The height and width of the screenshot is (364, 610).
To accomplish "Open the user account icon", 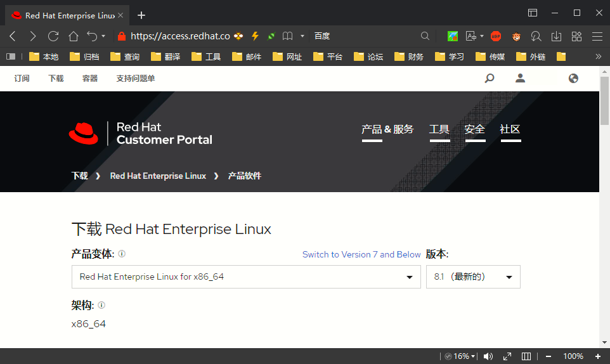I will tap(520, 79).
